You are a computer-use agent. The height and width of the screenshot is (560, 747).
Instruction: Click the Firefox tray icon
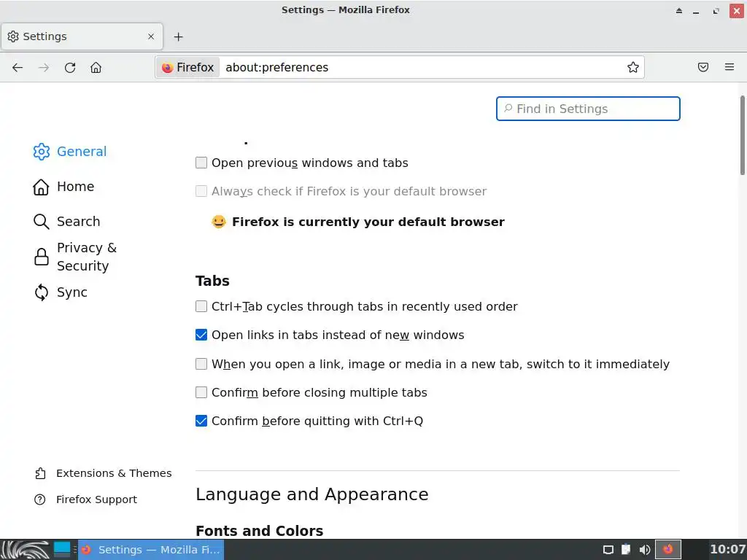[x=668, y=550]
